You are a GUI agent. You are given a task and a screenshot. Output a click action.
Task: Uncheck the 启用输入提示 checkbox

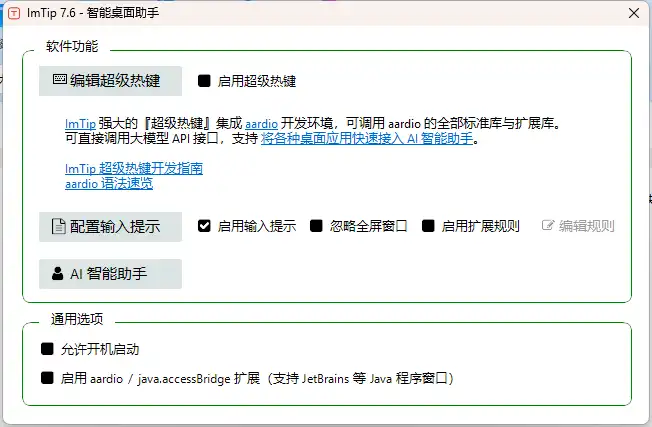pyautogui.click(x=204, y=226)
